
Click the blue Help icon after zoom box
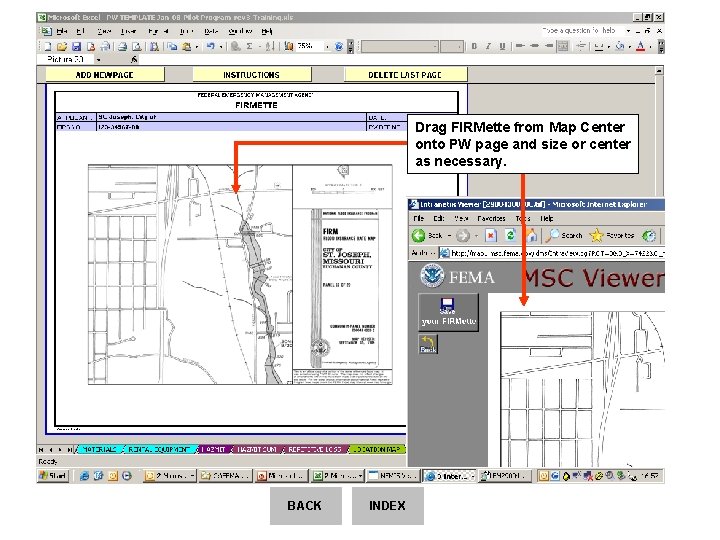point(339,46)
